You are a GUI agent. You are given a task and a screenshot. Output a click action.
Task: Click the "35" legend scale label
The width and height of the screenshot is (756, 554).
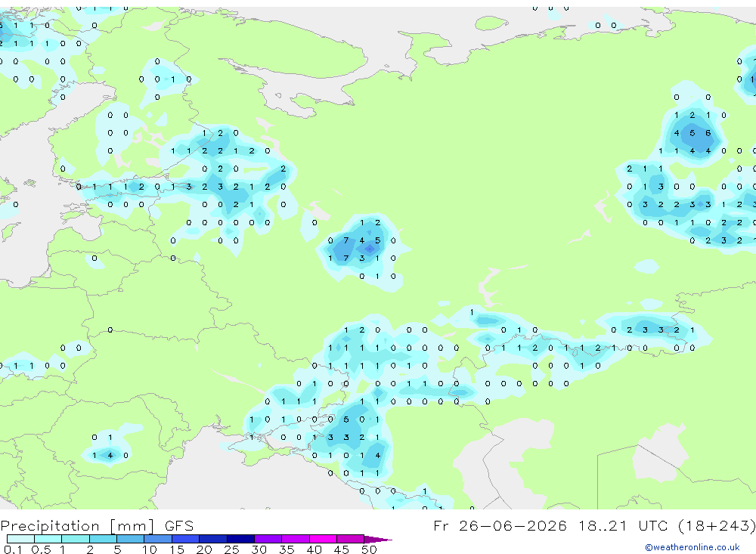pos(287,549)
